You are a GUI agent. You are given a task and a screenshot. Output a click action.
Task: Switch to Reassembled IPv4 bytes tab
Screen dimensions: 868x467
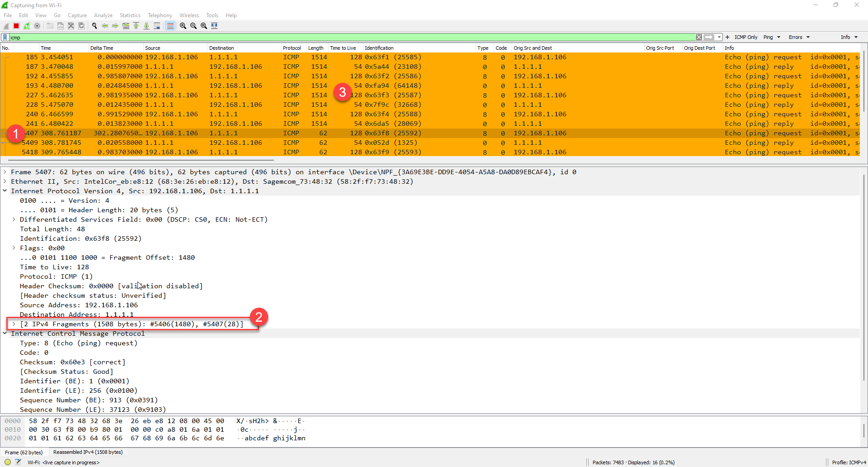88,452
